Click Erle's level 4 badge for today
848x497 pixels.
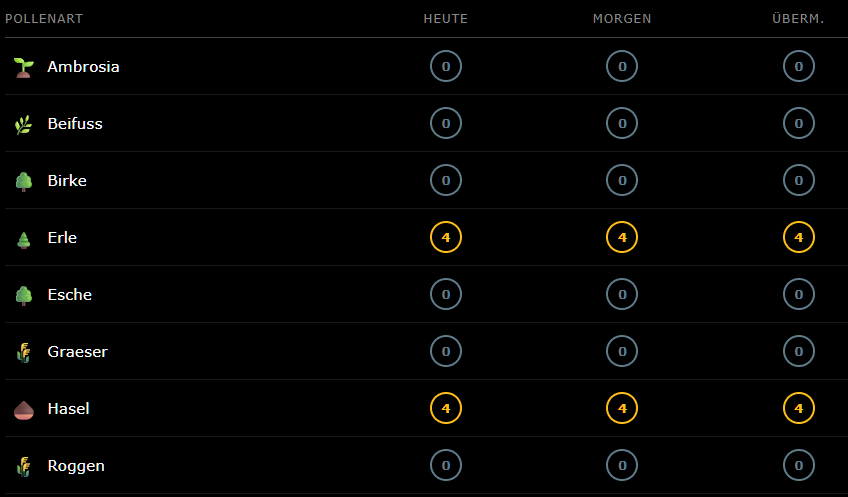(446, 238)
